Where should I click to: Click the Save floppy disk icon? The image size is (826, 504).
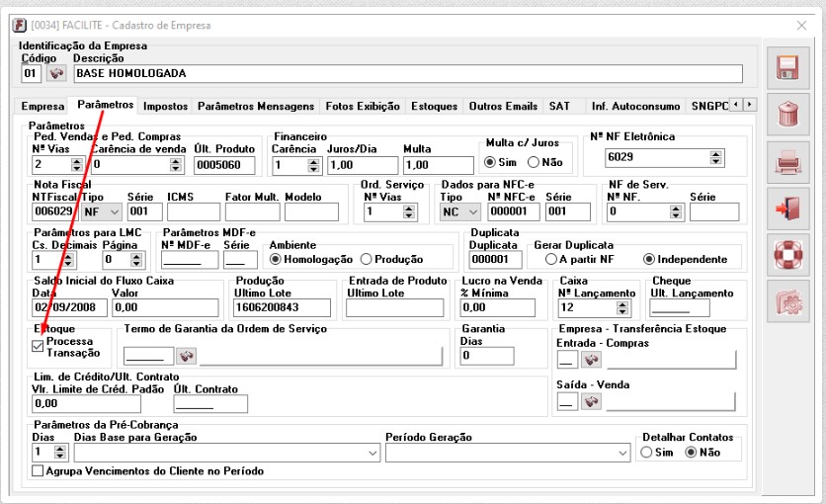tap(787, 67)
